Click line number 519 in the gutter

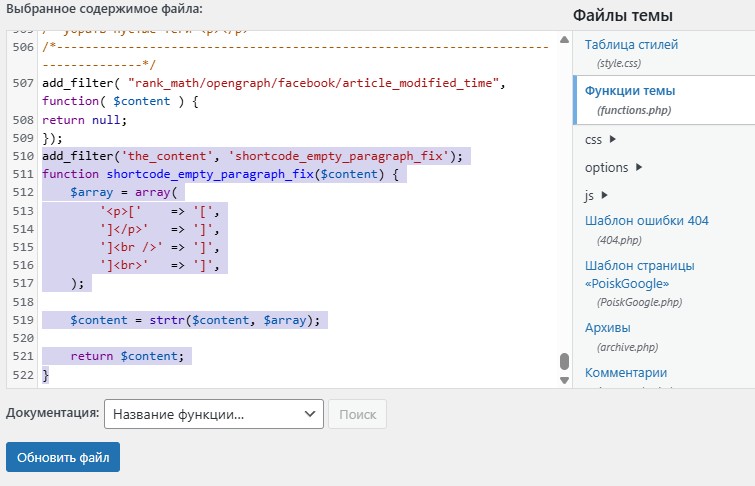point(24,320)
